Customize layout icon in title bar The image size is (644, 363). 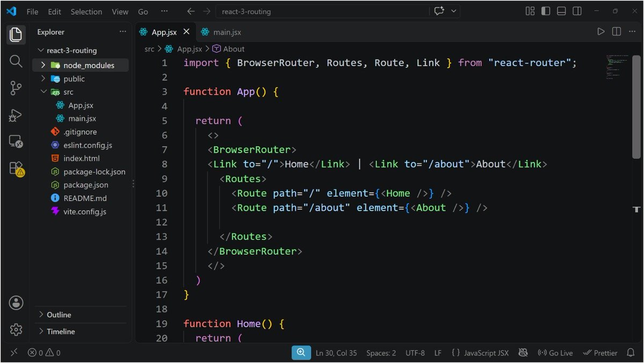pos(530,11)
